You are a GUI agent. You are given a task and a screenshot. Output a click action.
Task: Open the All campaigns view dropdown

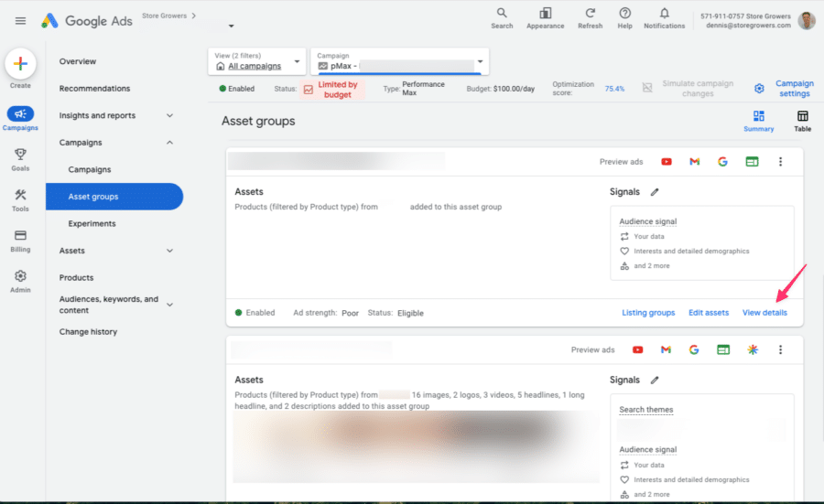pyautogui.click(x=256, y=61)
